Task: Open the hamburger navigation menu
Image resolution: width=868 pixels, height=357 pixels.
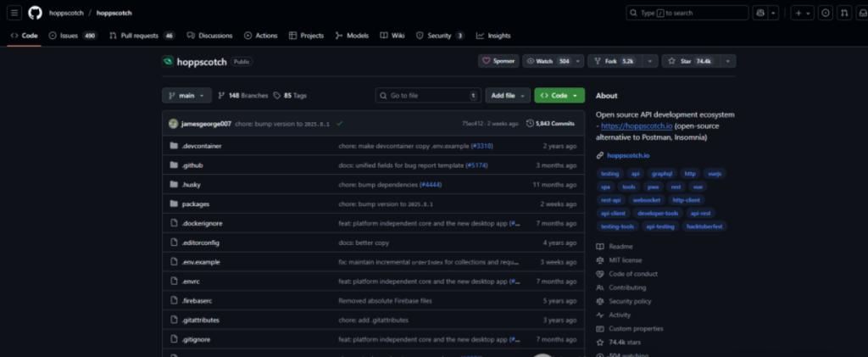Action: point(15,13)
